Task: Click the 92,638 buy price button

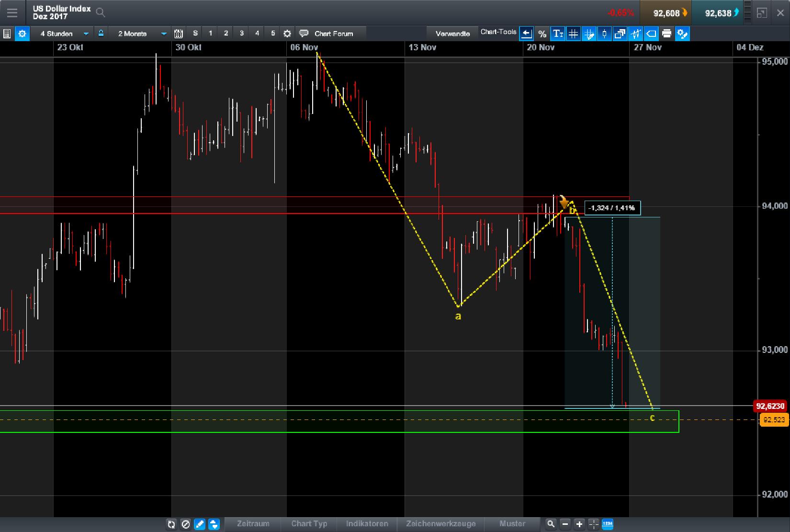Action: [718, 12]
